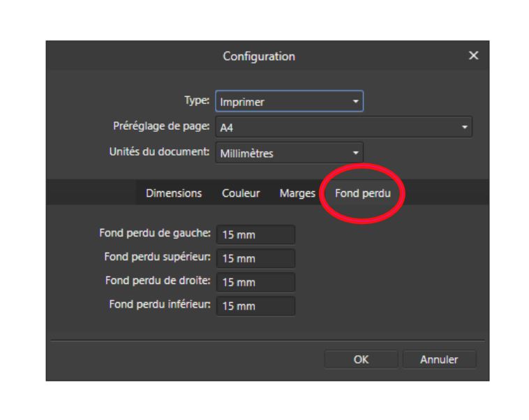Switch to the Dimensions tab
Viewport: 529px width, 420px height.
point(174,193)
